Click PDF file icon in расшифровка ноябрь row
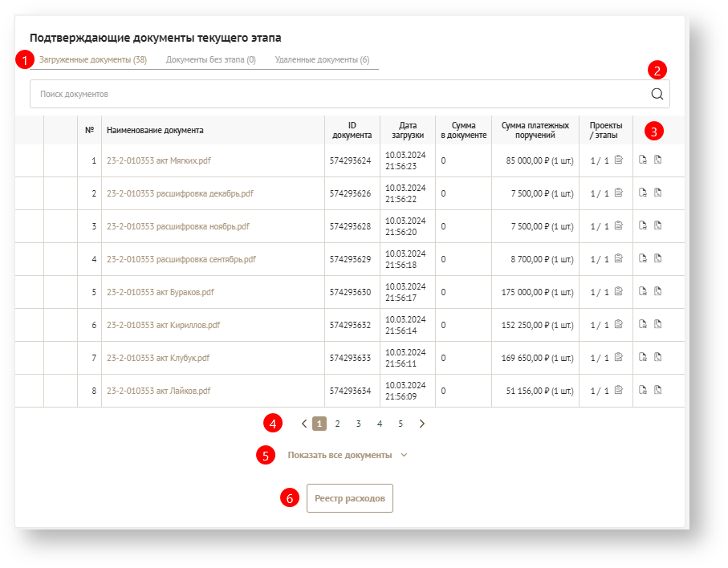Screen dimensions: 728x568 point(657,226)
